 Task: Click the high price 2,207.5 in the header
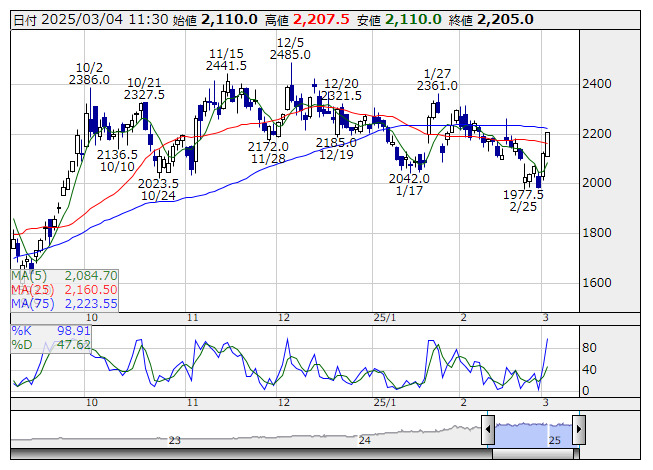click(321, 19)
